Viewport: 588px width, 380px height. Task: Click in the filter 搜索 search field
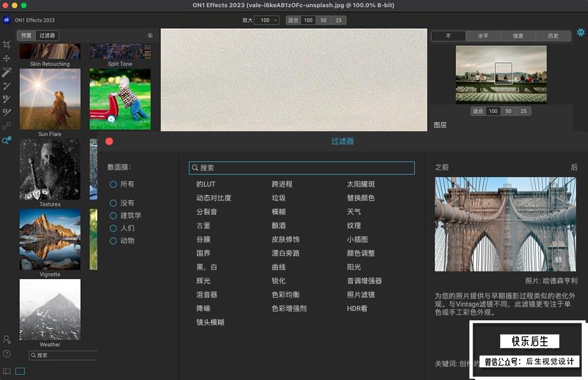tap(302, 168)
